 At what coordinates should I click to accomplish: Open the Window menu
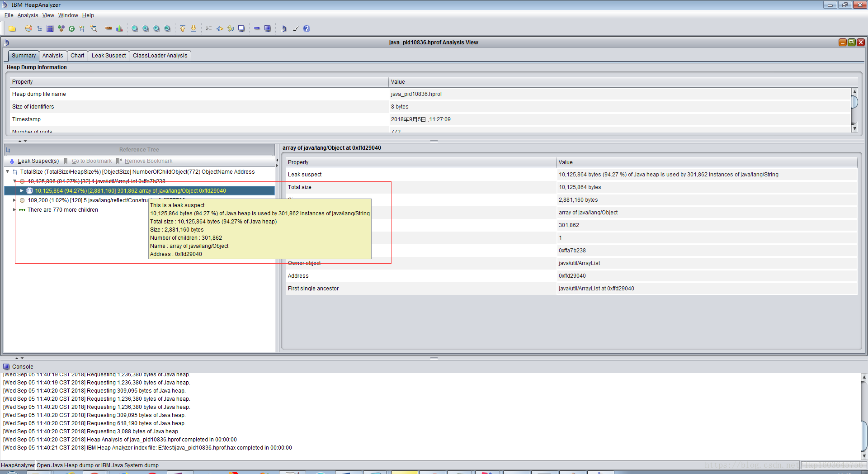point(68,15)
